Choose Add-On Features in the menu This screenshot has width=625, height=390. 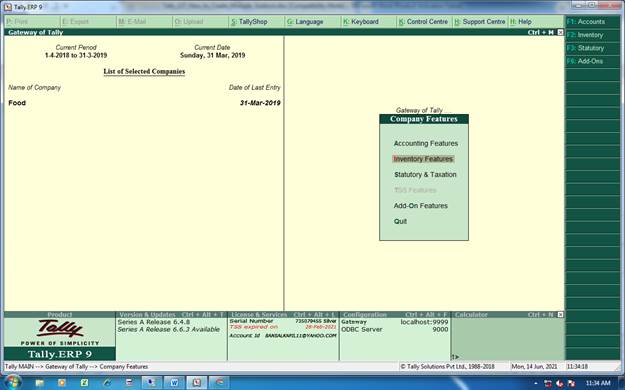pos(421,206)
